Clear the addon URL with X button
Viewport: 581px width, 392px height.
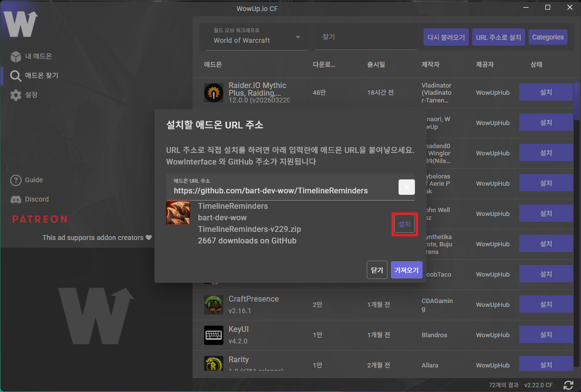(406, 187)
